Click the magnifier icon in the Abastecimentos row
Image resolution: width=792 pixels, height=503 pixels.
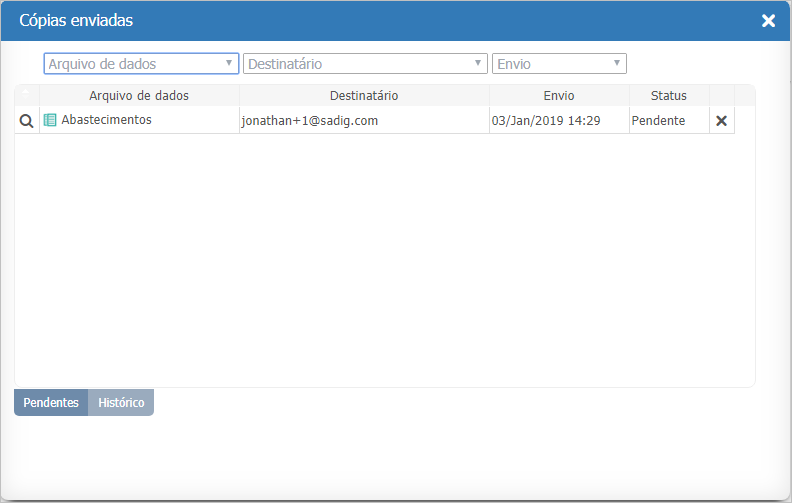click(27, 120)
